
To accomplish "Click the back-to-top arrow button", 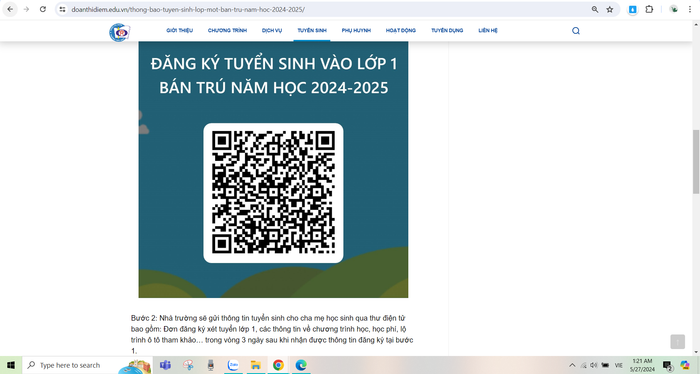I will coord(677,342).
